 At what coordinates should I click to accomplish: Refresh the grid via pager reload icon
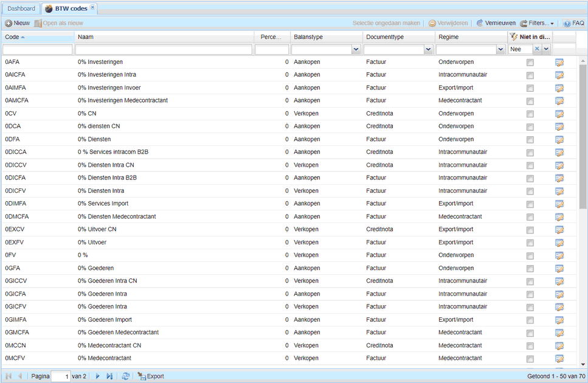[x=126, y=376]
